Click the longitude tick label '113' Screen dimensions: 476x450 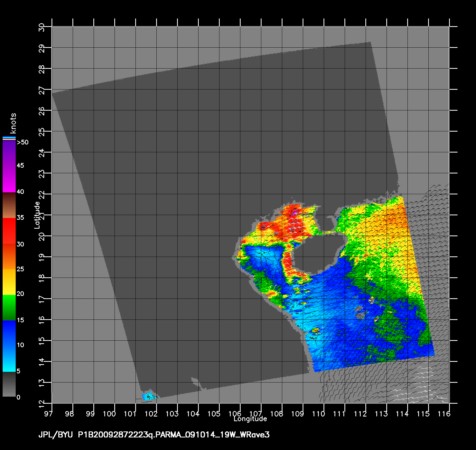click(381, 414)
